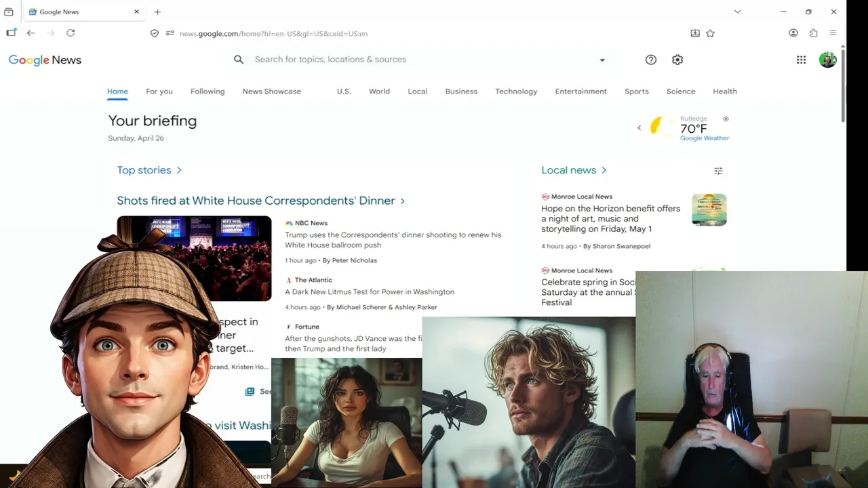Open Hope on the Horizon benefit article
The width and height of the screenshot is (868, 488).
tap(610, 218)
